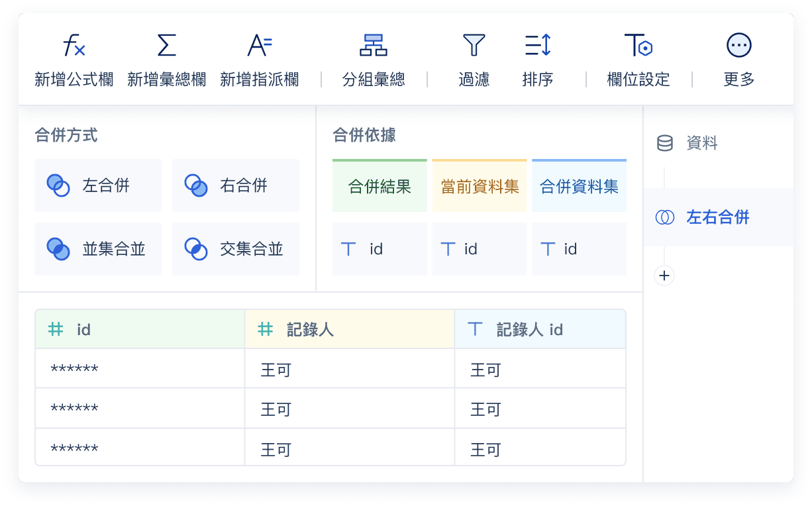Click the 排序 sort icon

pyautogui.click(x=538, y=46)
